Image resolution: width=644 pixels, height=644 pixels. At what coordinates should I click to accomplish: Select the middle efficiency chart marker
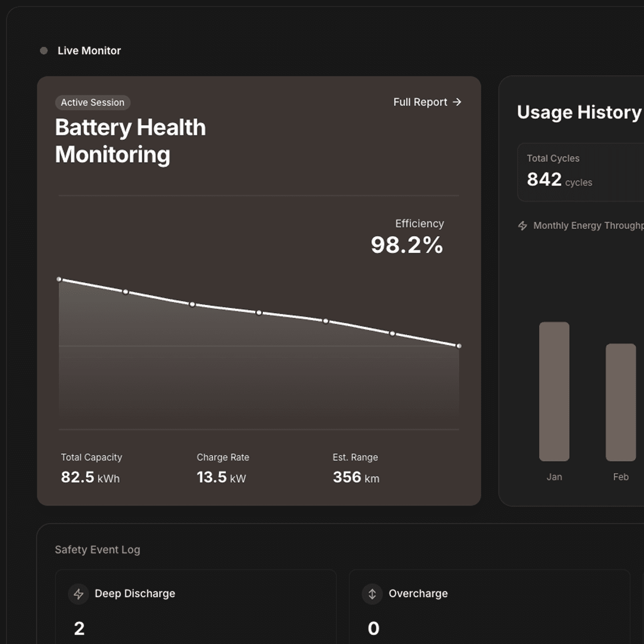point(258,312)
